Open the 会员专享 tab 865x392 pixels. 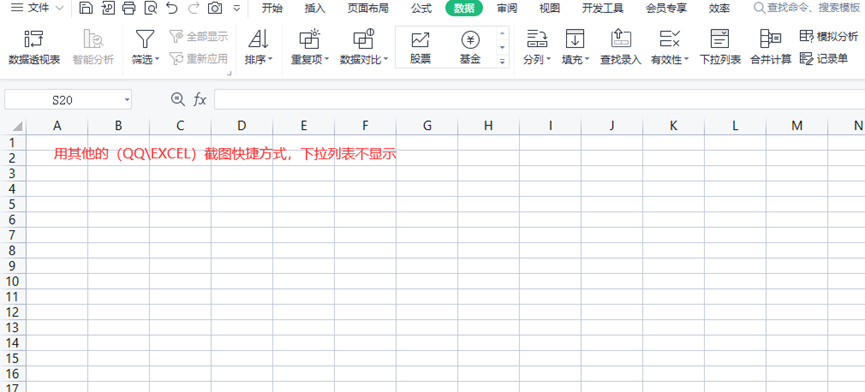[x=666, y=8]
